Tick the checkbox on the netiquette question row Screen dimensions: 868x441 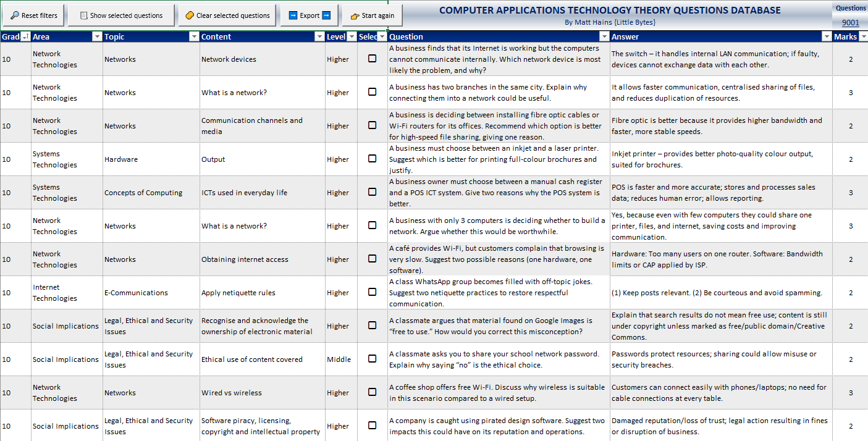[372, 292]
